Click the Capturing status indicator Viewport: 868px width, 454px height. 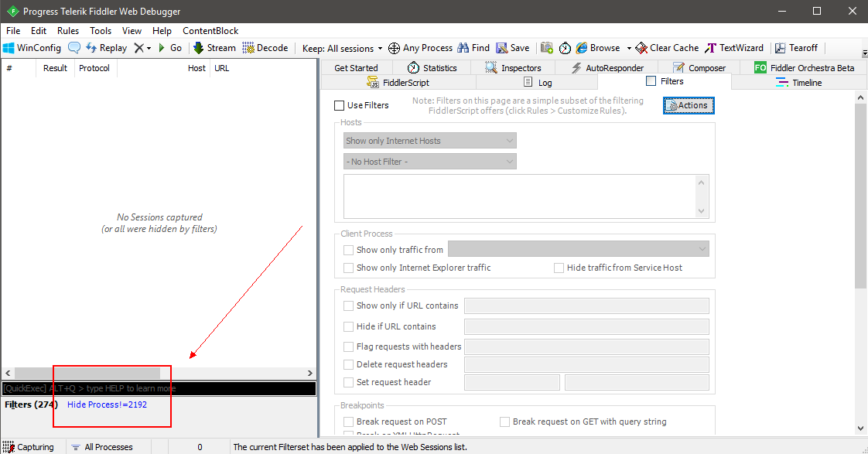[28, 447]
